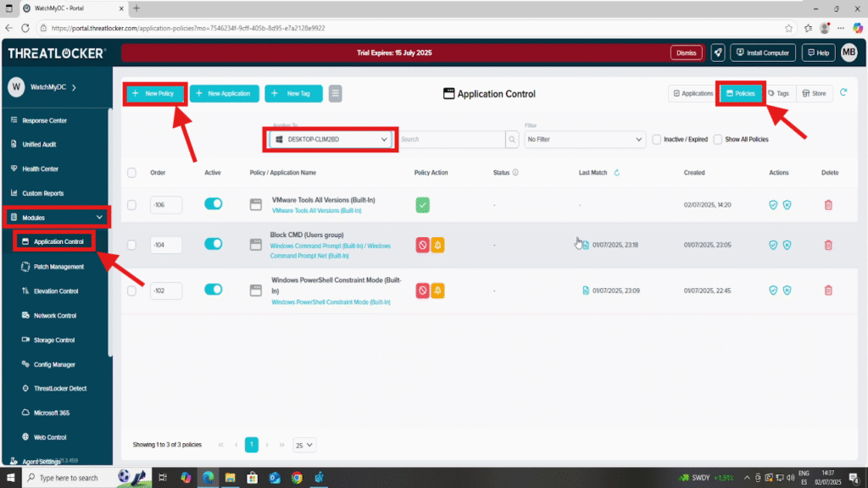Enable the Inactive / Expired checkbox
The height and width of the screenshot is (488, 868).
pyautogui.click(x=657, y=140)
